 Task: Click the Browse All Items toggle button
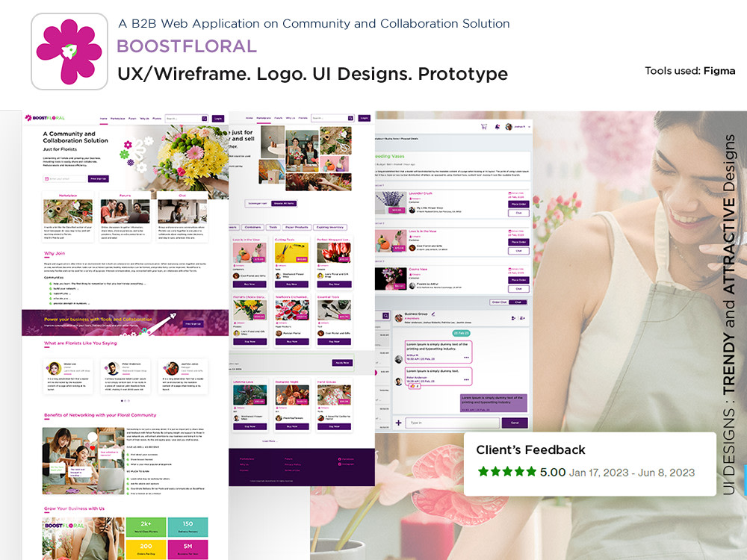284,203
